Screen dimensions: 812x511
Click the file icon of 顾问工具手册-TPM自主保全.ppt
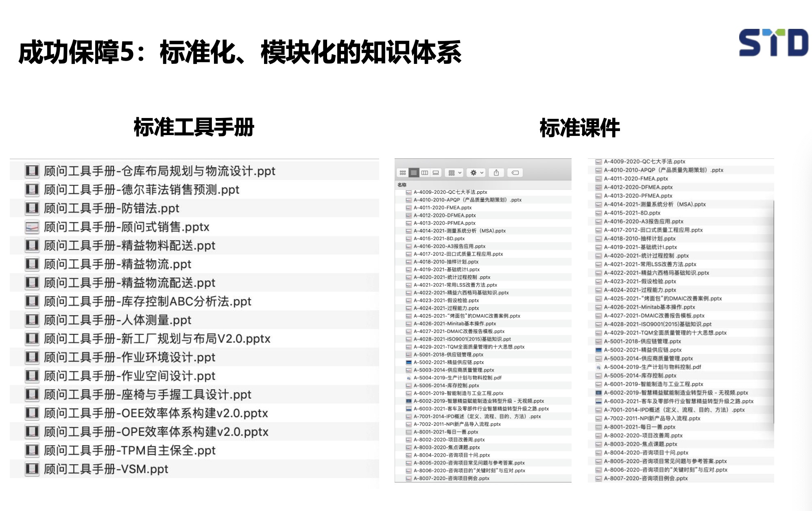32,450
